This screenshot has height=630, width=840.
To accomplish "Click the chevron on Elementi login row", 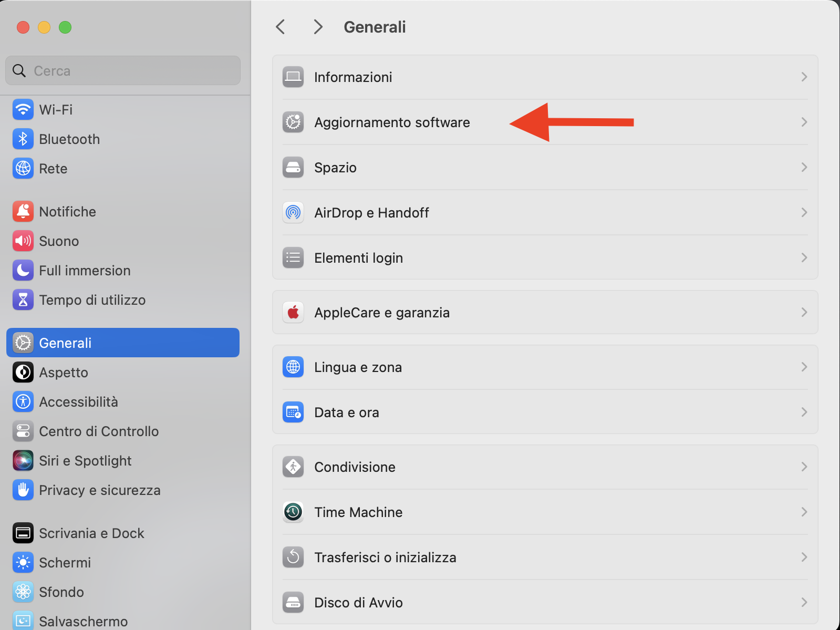I will [x=804, y=258].
